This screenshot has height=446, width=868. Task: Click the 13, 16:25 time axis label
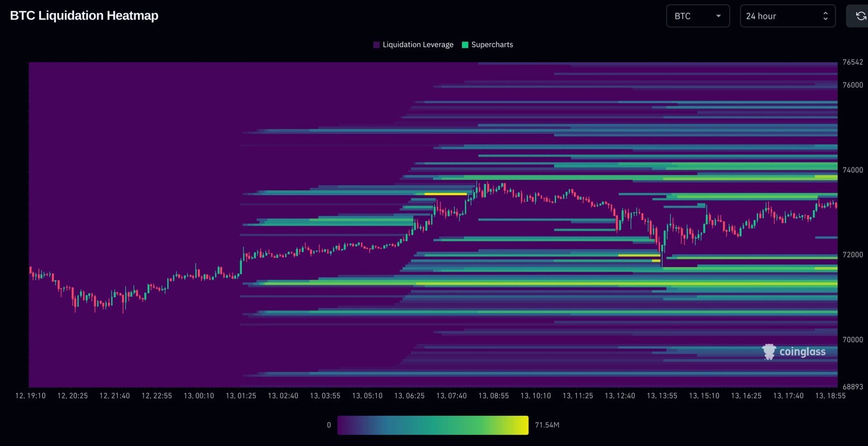click(746, 396)
